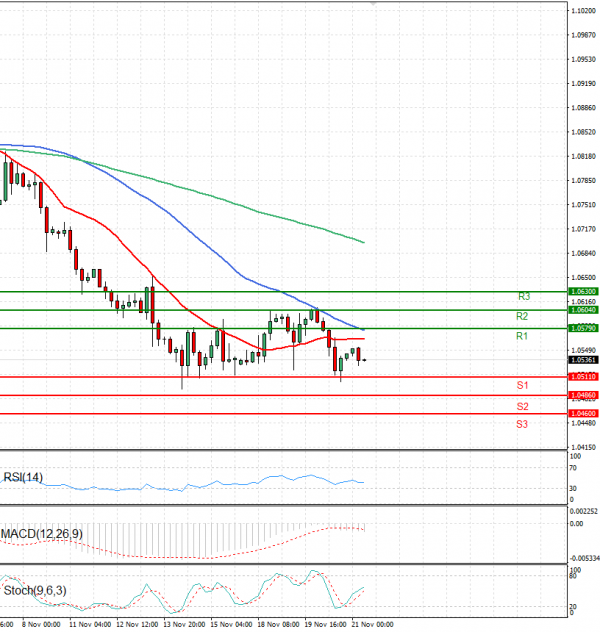
Task: Click the Stoch(9,6,3) indicator label
Action: pos(35,591)
